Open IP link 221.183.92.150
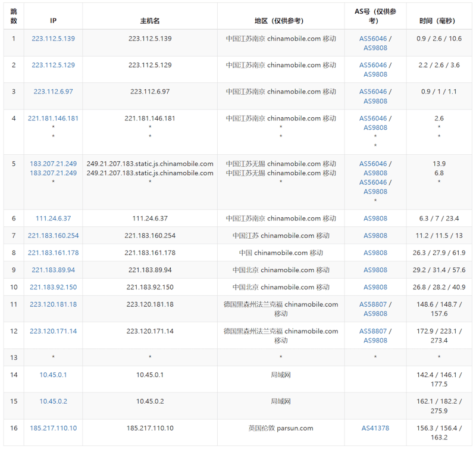This screenshot has height=449, width=476. tap(53, 287)
